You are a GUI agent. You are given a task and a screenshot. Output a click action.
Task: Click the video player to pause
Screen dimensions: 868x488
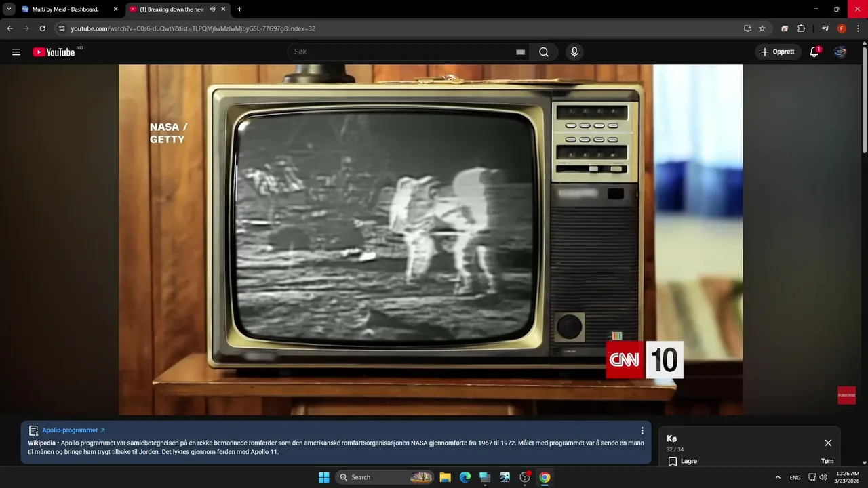431,240
